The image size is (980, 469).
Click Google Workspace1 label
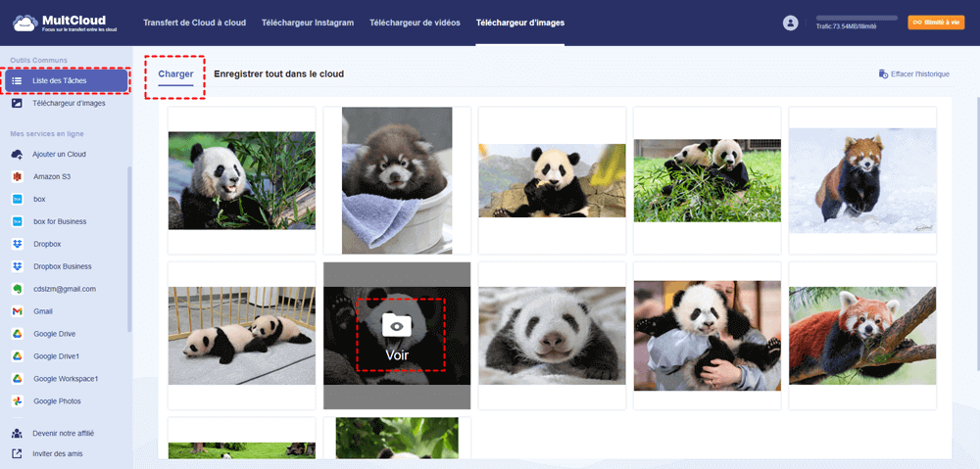coord(66,379)
